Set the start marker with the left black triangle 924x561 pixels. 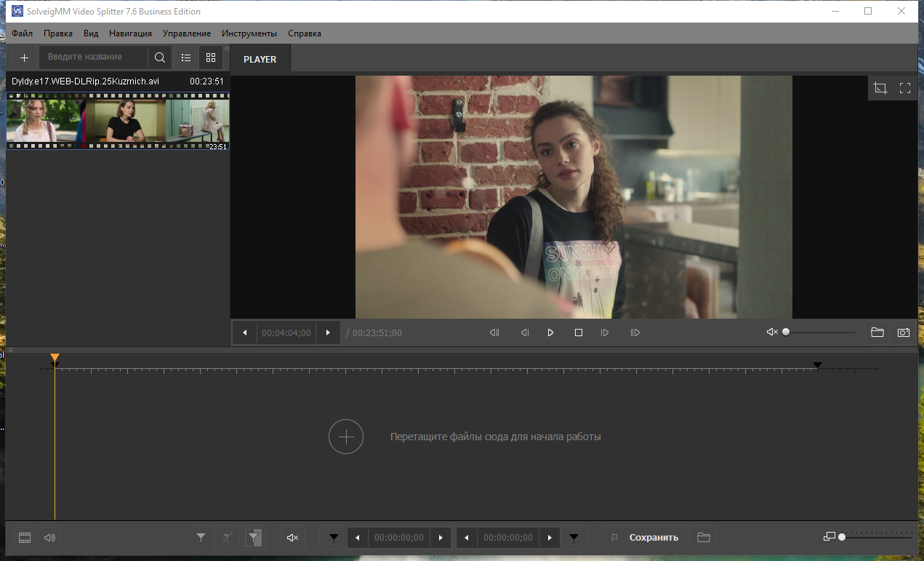334,538
